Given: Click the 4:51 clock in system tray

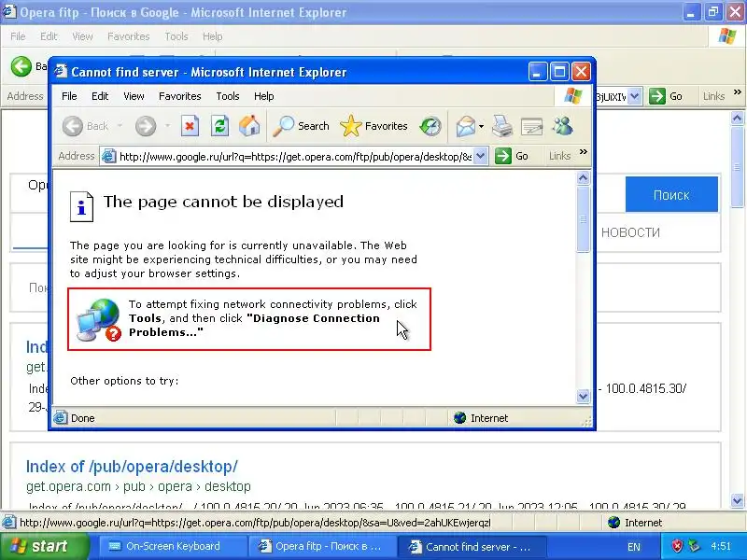Looking at the screenshot, I should point(721,546).
